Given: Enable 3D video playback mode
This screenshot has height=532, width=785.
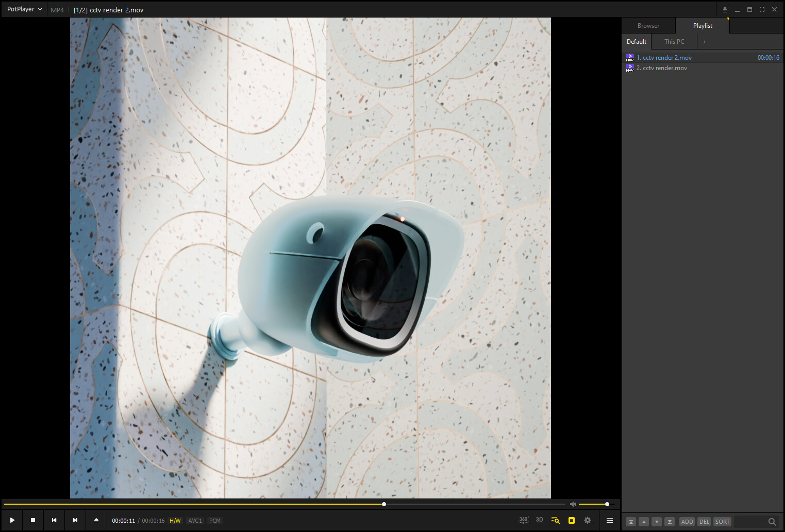Looking at the screenshot, I should pyautogui.click(x=539, y=520).
